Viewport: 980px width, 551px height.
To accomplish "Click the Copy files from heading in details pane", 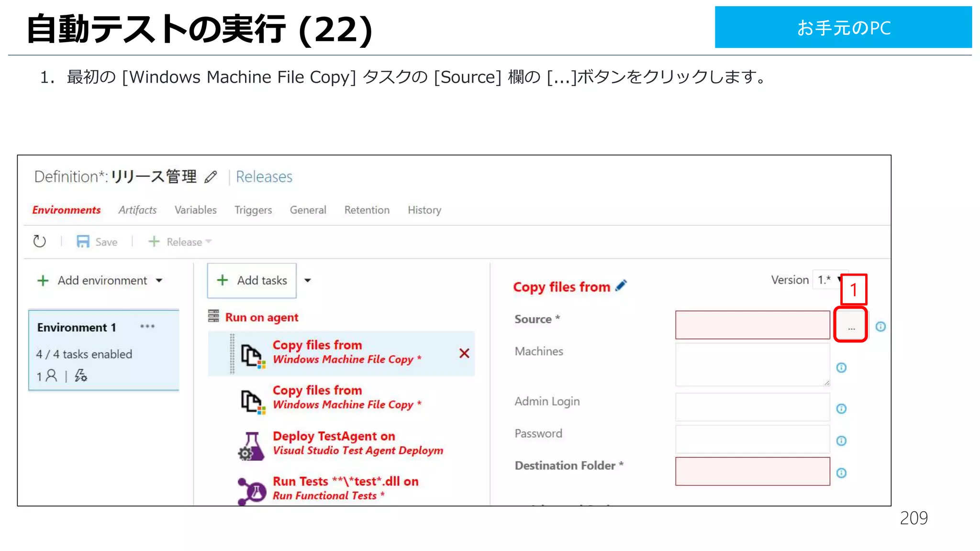I will point(561,287).
